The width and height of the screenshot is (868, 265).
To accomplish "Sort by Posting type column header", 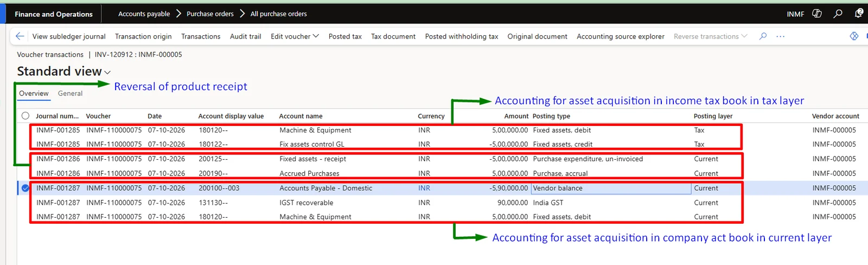I will pos(551,116).
